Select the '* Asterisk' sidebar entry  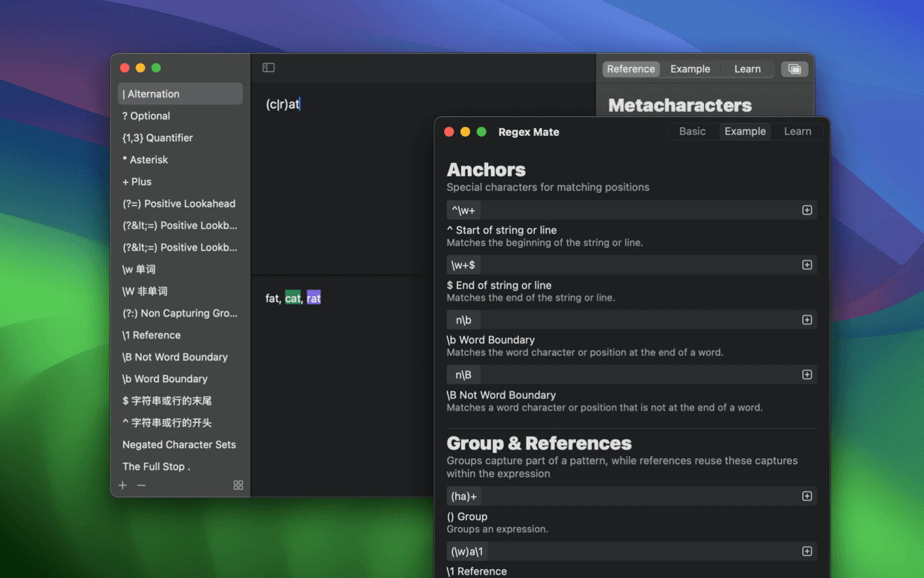(x=180, y=159)
